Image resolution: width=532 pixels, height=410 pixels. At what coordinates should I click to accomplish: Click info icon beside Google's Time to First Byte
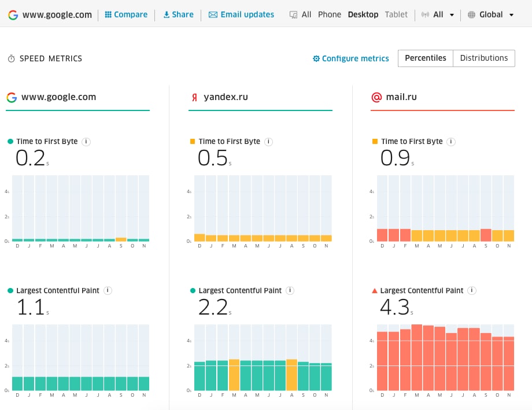pos(86,142)
